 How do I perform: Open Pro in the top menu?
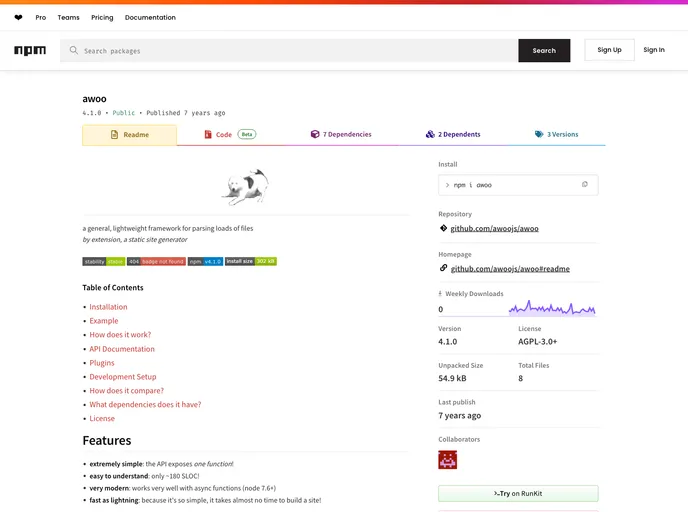(x=41, y=18)
